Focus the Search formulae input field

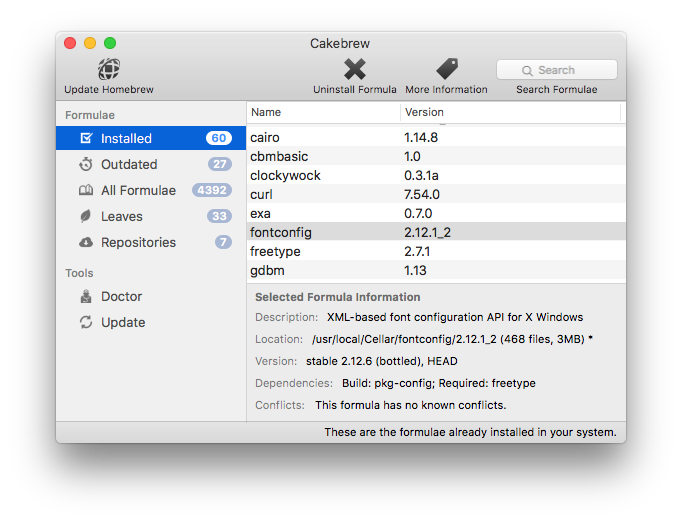tap(557, 70)
